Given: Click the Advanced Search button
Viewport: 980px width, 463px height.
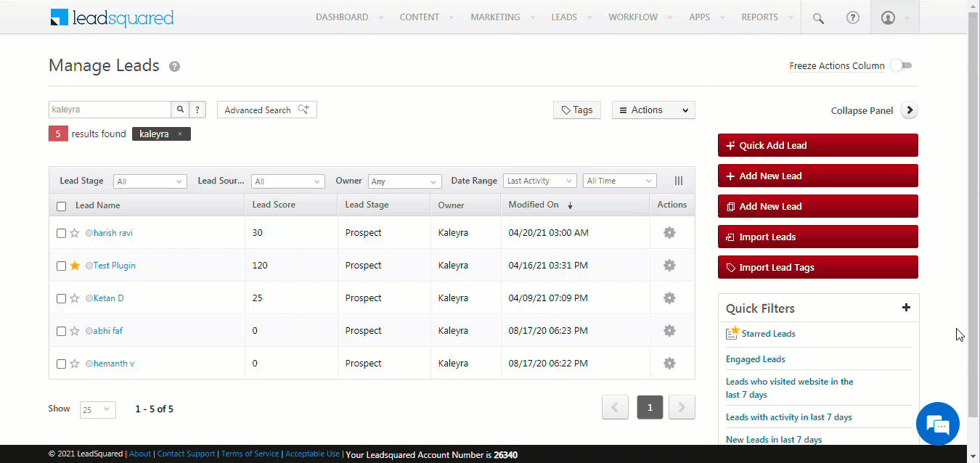Looking at the screenshot, I should pos(267,110).
